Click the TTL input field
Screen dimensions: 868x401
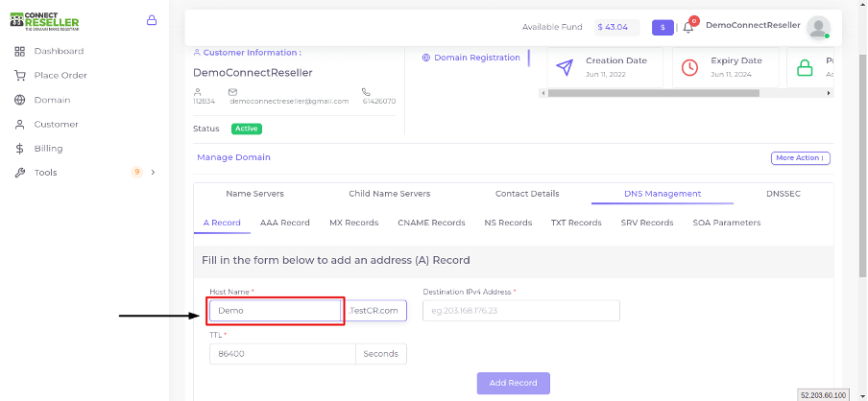(282, 354)
